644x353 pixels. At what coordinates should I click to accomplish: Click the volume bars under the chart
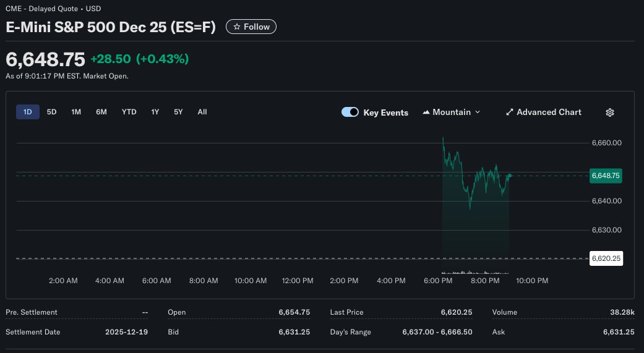coord(475,272)
